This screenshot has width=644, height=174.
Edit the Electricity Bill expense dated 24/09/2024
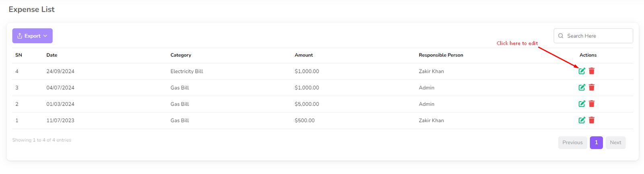[x=582, y=71]
